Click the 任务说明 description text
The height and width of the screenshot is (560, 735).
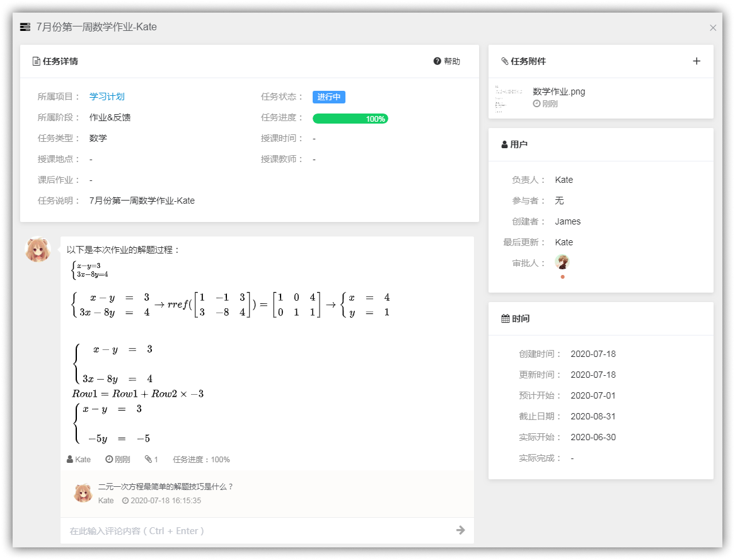tap(142, 201)
